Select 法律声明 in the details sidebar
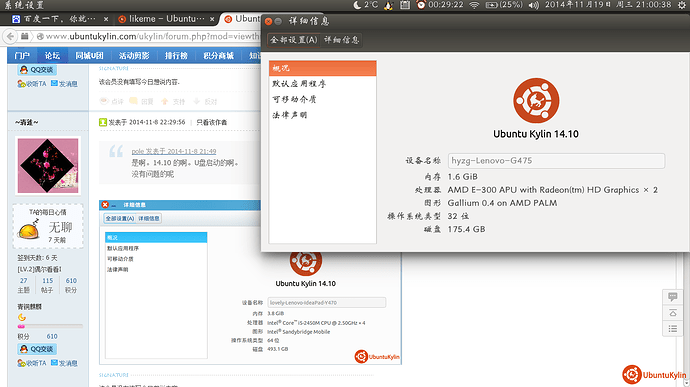 323,115
